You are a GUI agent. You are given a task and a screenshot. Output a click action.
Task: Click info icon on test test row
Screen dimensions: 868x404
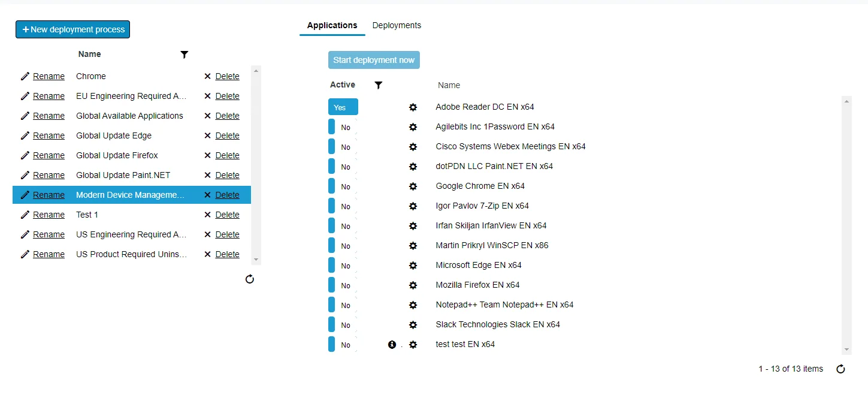point(392,345)
